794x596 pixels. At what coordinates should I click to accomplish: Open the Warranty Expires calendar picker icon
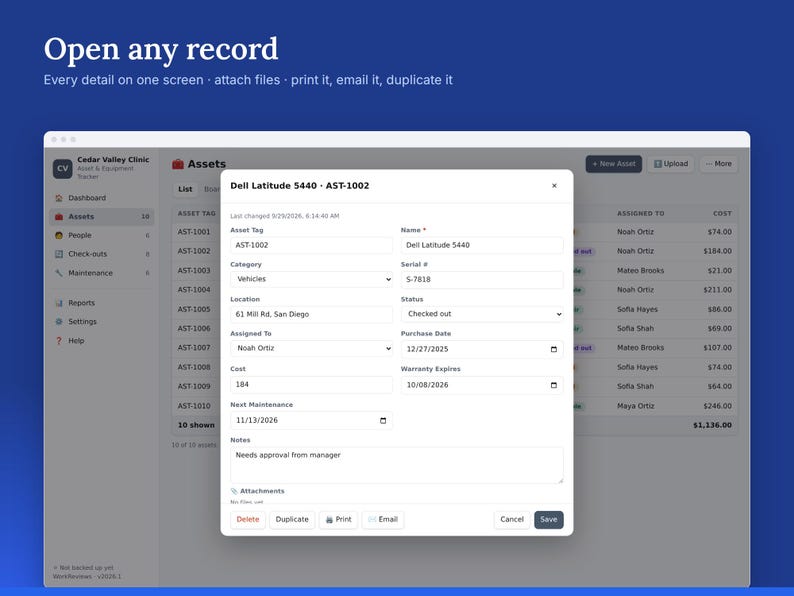click(553, 385)
